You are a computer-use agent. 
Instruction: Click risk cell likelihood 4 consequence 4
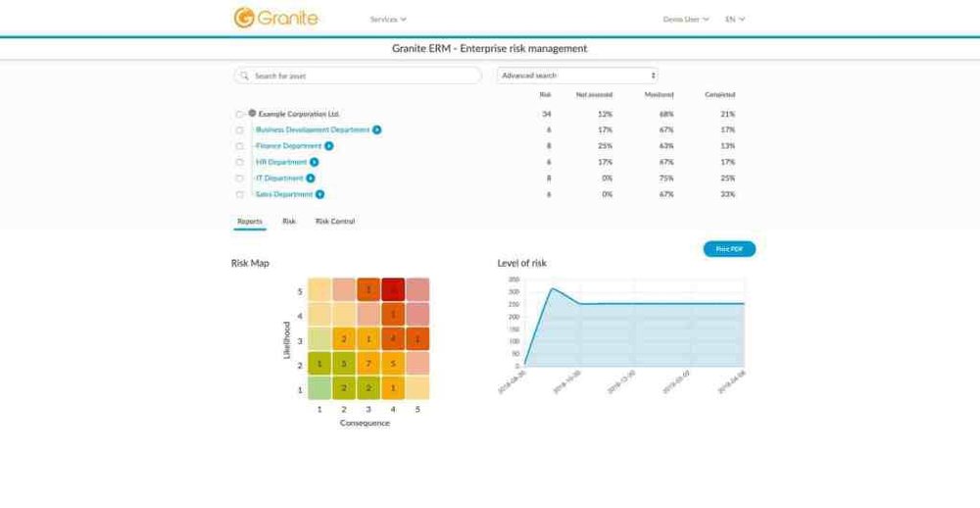pos(393,314)
